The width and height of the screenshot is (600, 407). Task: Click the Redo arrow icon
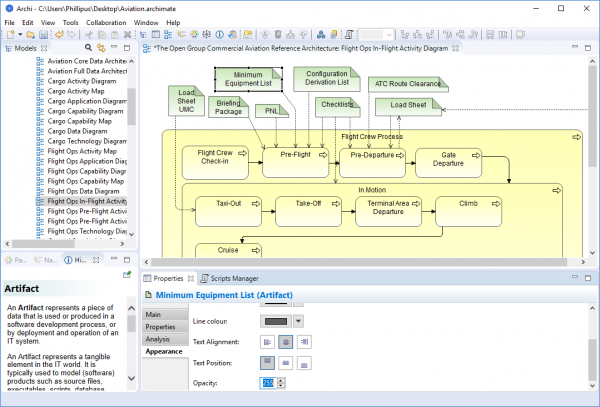tap(72, 35)
